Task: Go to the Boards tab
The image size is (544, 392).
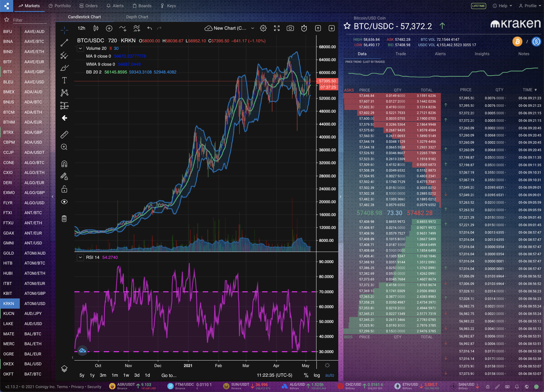Action: pos(142,6)
